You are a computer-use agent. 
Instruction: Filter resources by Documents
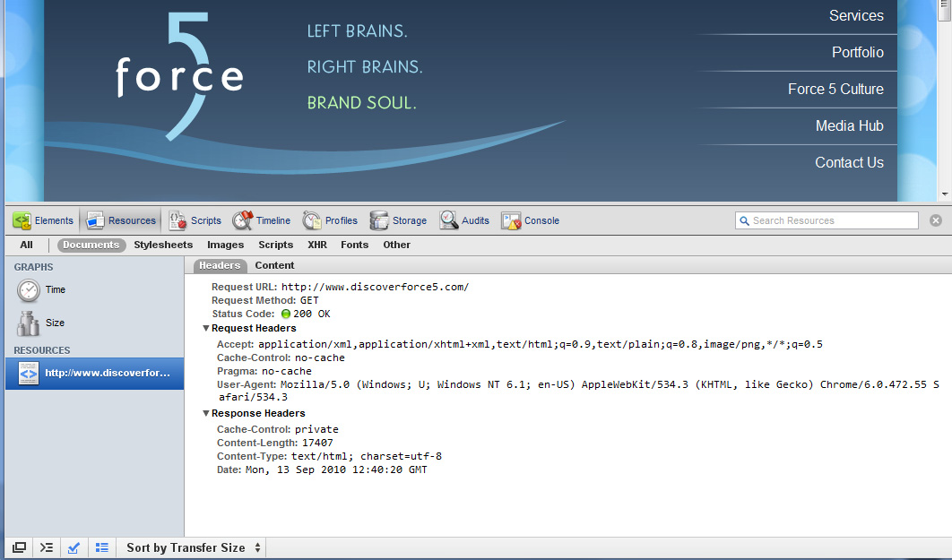(x=91, y=246)
